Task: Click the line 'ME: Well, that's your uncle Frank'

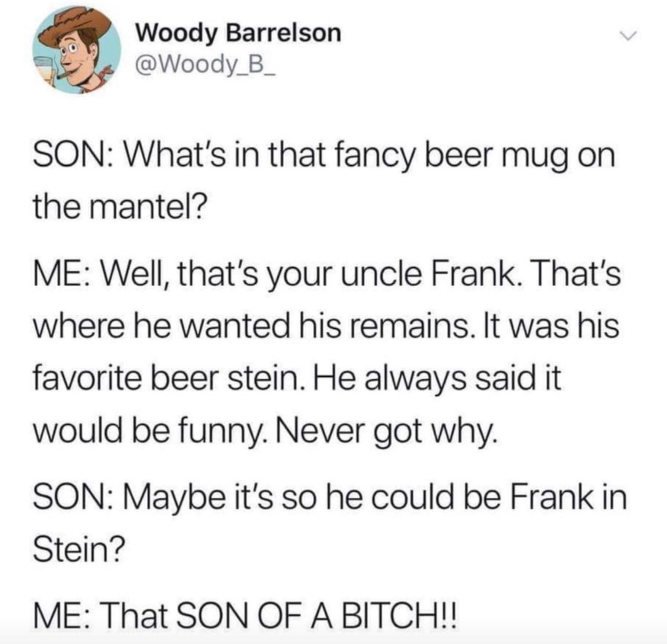Action: coord(327,274)
